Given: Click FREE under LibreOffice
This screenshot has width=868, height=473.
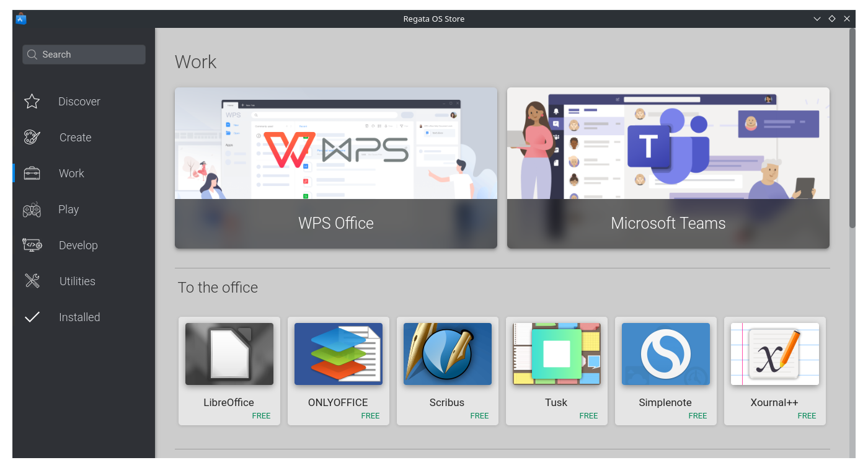Looking at the screenshot, I should pos(261,416).
